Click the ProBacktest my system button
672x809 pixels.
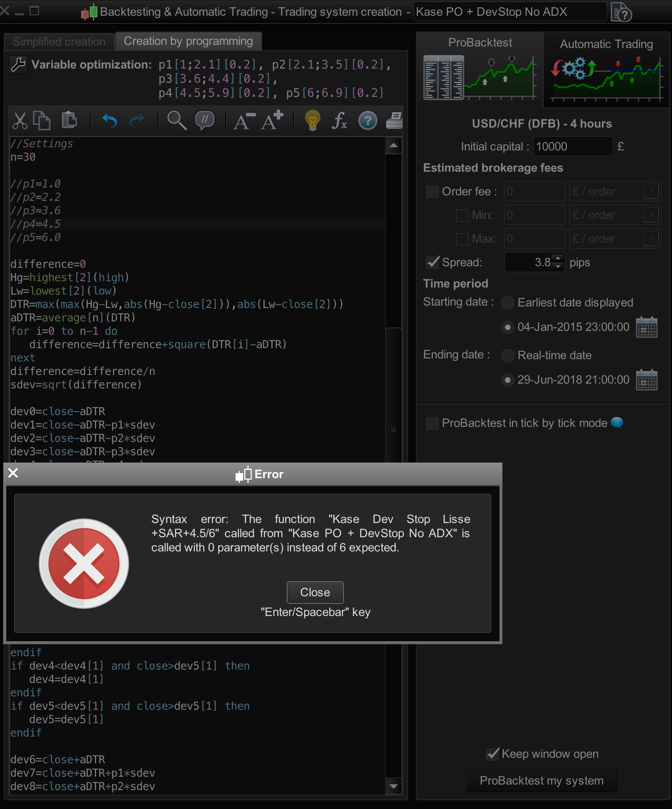click(542, 781)
